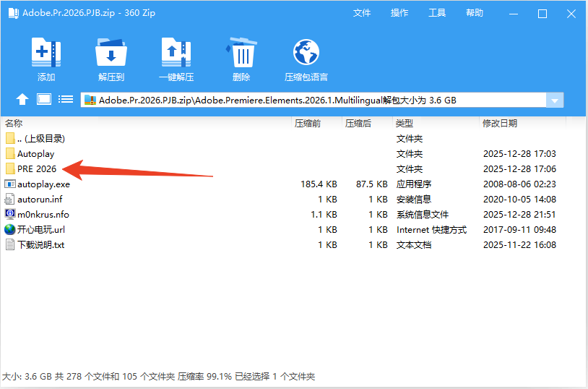This screenshot has width=588, height=389.
Task: Open the 操作 menu
Action: pyautogui.click(x=399, y=13)
